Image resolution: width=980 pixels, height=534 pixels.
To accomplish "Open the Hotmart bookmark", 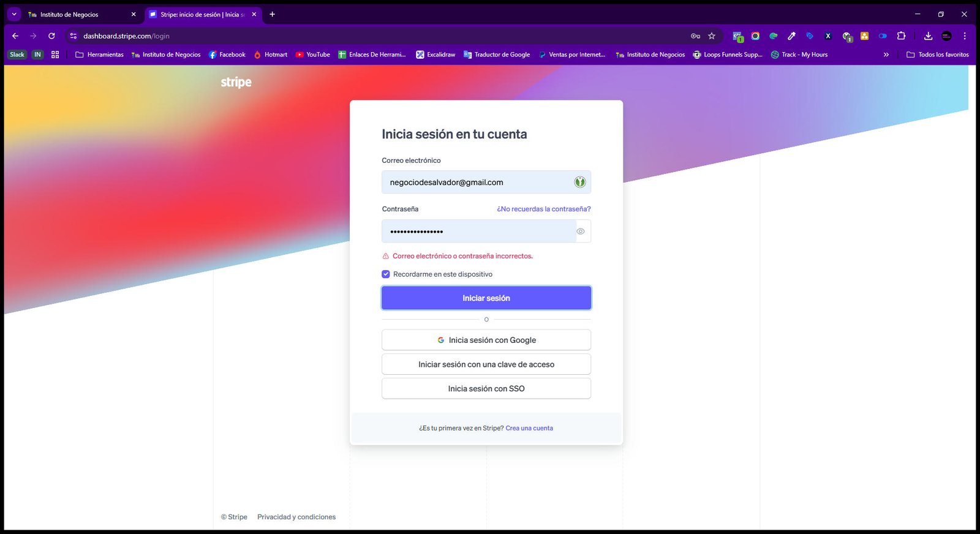I will click(270, 55).
